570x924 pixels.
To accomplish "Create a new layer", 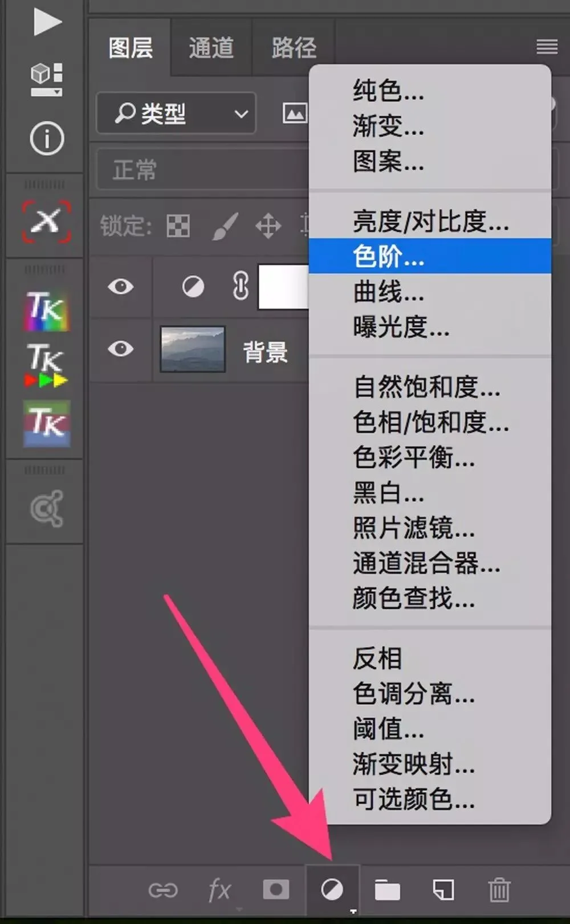I will pyautogui.click(x=443, y=890).
